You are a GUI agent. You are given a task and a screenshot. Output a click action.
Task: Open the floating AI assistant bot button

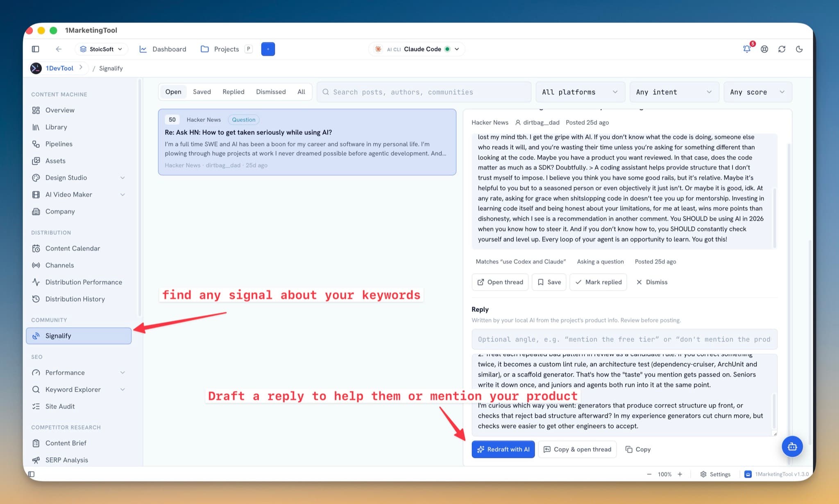point(792,446)
